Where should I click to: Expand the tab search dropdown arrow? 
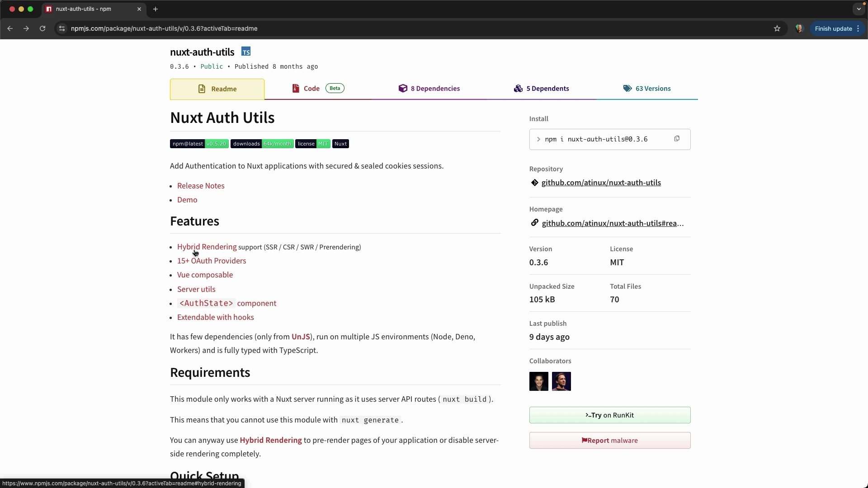pyautogui.click(x=859, y=9)
